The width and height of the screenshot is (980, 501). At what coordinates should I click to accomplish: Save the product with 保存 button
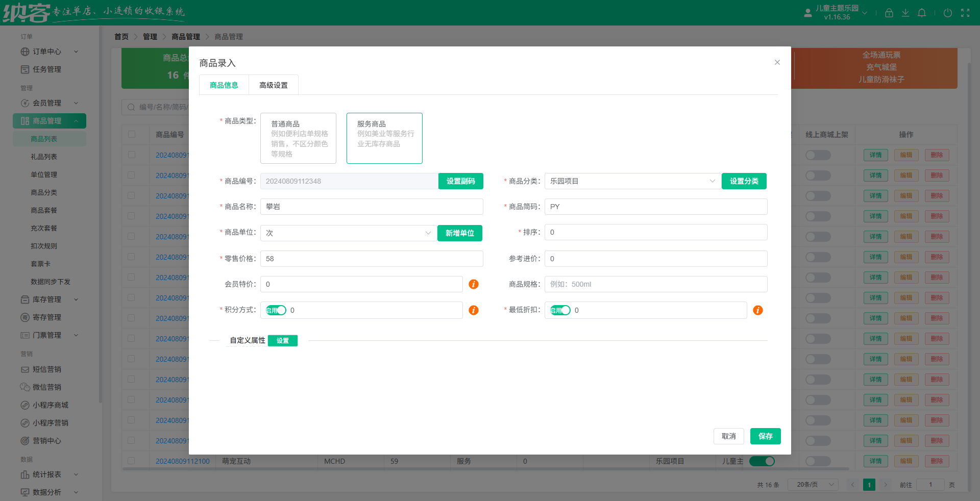766,436
